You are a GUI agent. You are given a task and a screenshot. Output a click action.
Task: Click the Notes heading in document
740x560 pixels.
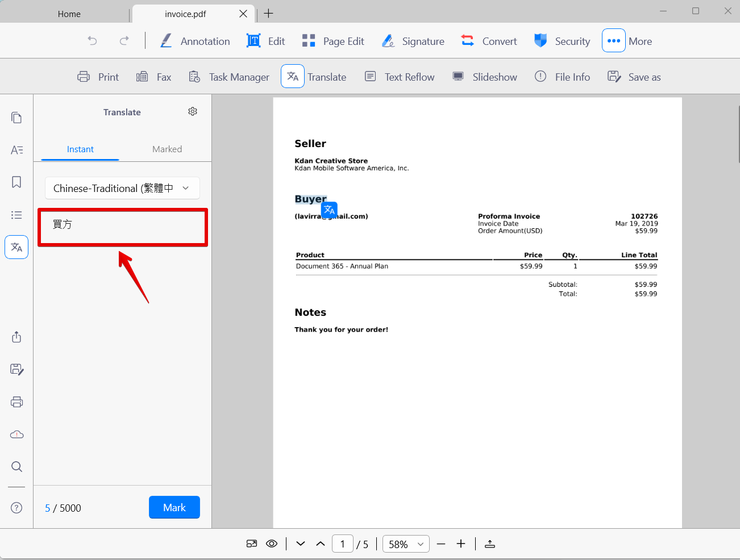point(310,312)
